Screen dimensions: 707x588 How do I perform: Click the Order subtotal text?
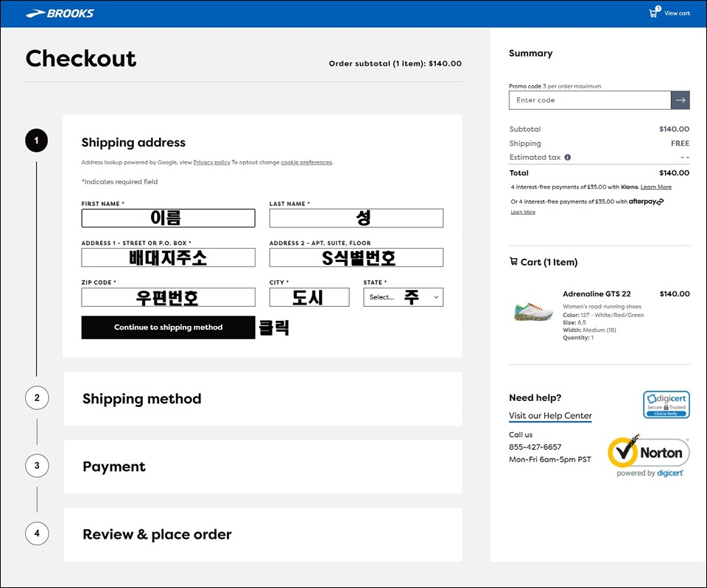[x=395, y=63]
